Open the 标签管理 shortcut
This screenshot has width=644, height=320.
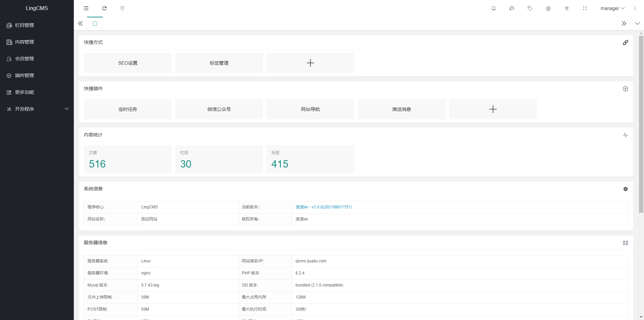pos(219,63)
